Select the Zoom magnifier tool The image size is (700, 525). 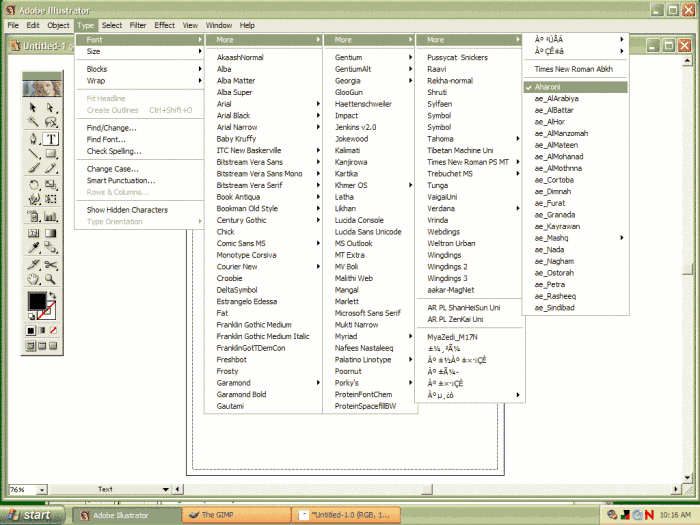point(52,280)
